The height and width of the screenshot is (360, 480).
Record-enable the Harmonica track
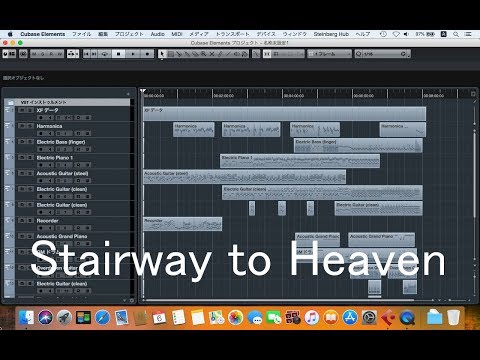[x=41, y=133]
